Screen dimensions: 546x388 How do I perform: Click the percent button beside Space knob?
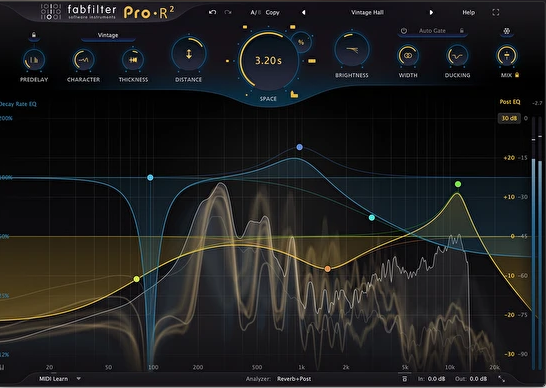pos(301,42)
